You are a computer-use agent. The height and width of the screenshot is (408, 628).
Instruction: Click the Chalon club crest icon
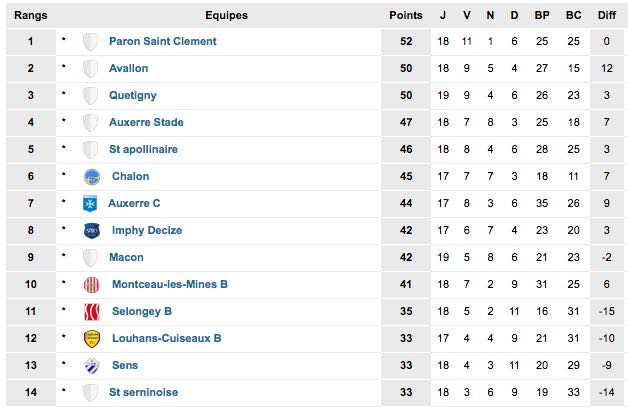click(x=92, y=177)
